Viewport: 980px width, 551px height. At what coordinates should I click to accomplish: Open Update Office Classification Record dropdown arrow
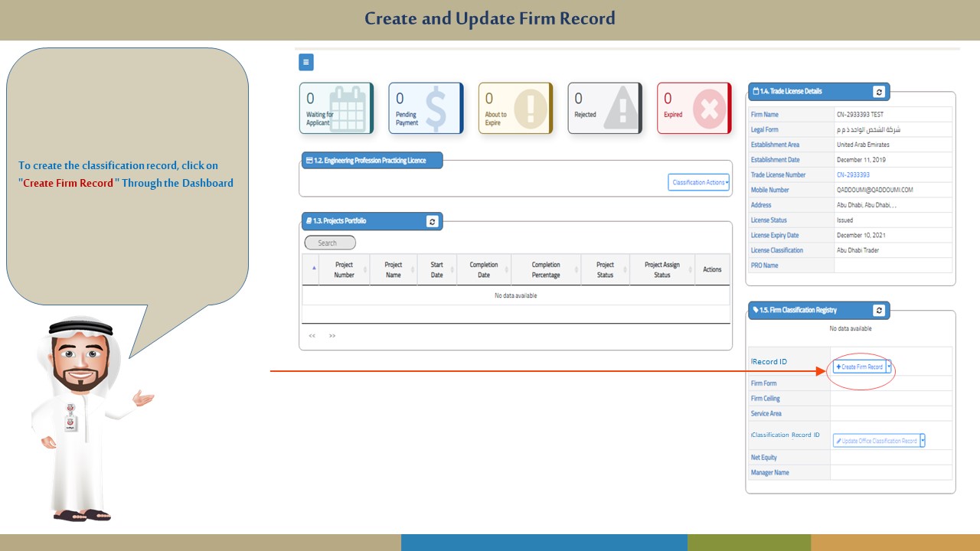[923, 441]
